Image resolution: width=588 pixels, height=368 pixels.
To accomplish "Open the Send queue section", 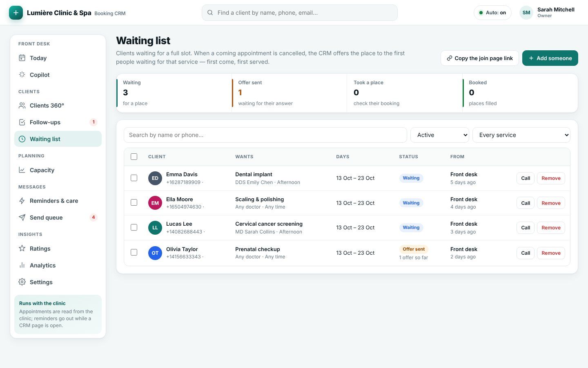I will click(x=58, y=218).
